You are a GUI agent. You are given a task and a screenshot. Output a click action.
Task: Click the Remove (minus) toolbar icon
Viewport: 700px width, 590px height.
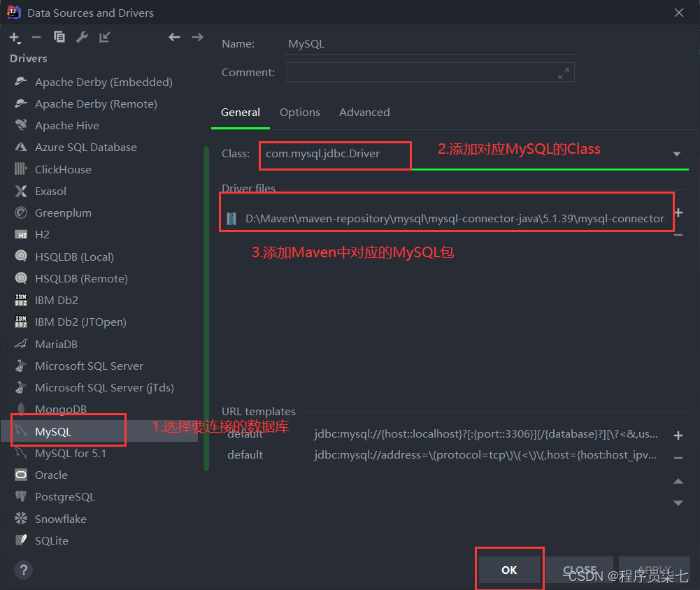pos(36,37)
